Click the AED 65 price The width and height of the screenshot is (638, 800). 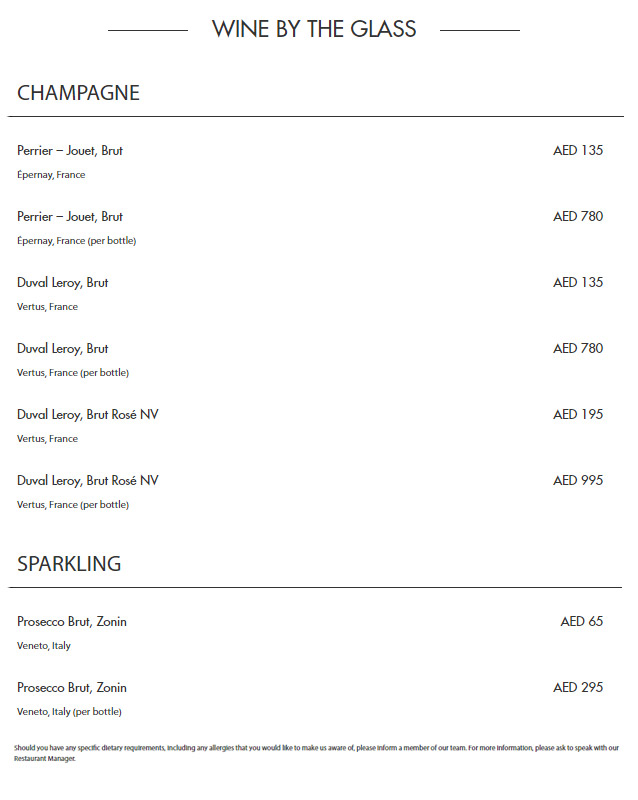pyautogui.click(x=582, y=622)
